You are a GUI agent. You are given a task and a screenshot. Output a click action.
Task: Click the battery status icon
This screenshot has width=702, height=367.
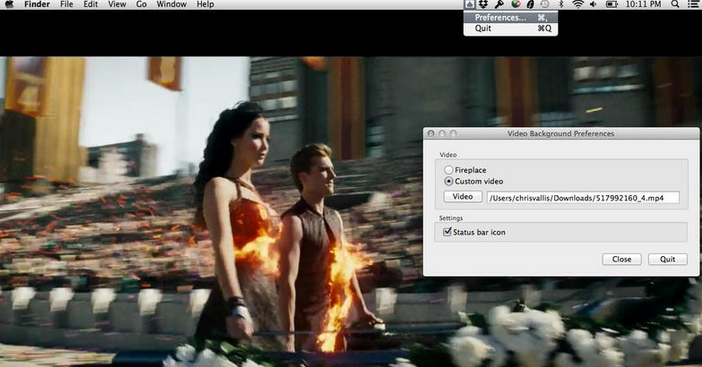611,4
